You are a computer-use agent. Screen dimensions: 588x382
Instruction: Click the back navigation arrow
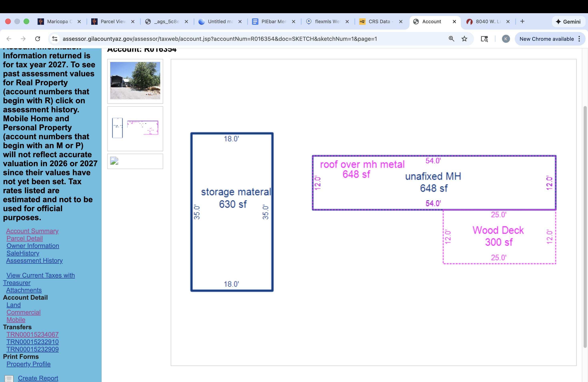[9, 39]
